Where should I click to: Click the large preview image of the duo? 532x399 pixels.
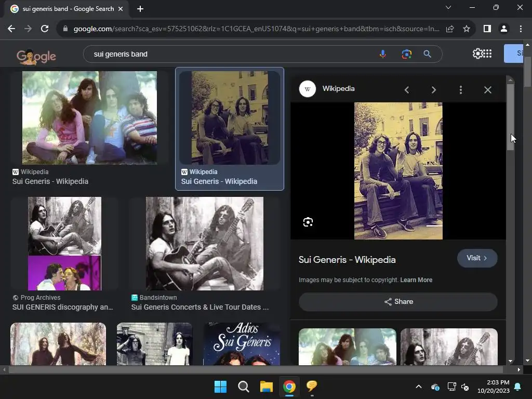(x=398, y=171)
